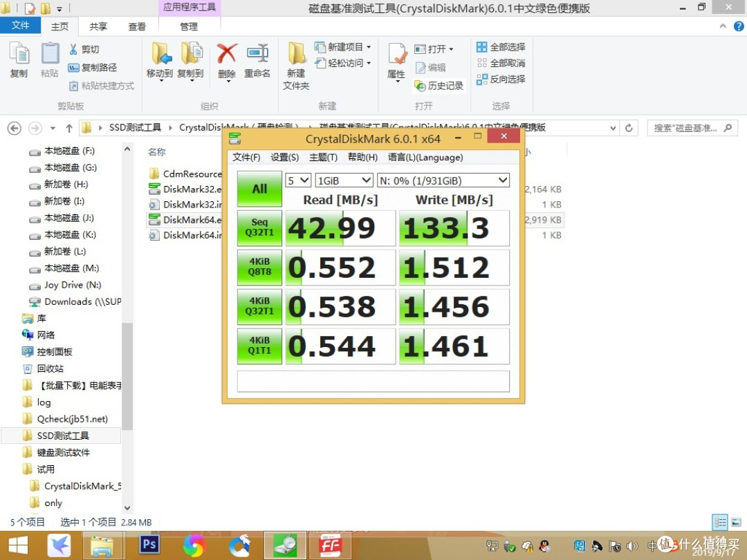747x560 pixels.
Task: Open recent locations dropdown arrow
Action: (x=53, y=128)
